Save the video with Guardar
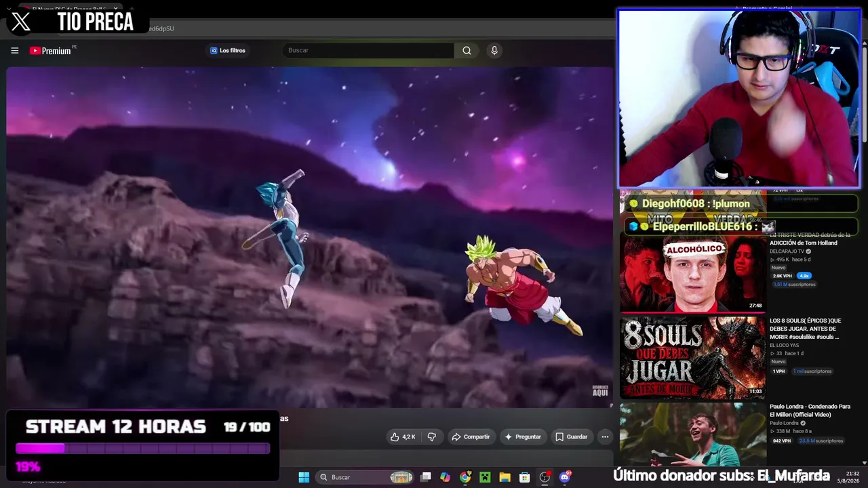868x488 pixels. click(x=572, y=437)
